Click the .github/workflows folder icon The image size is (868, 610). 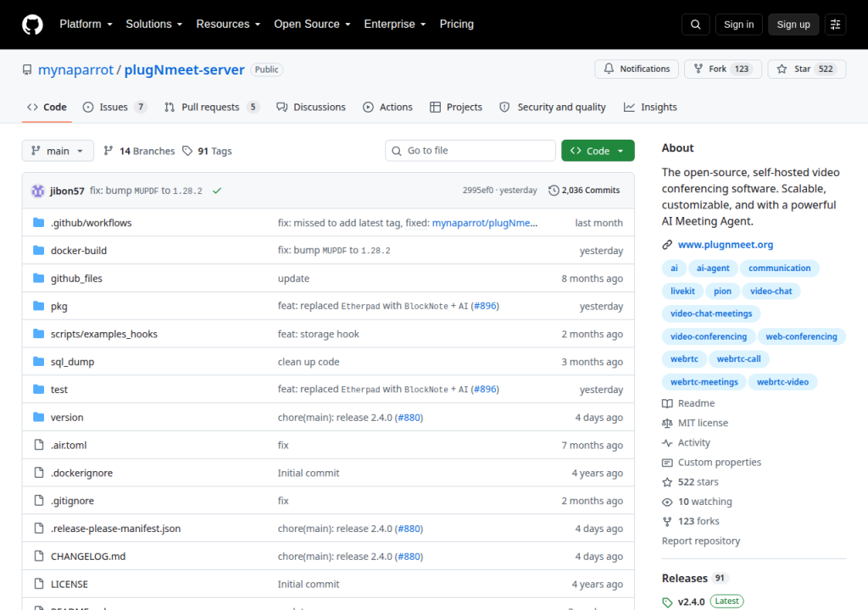click(x=38, y=223)
